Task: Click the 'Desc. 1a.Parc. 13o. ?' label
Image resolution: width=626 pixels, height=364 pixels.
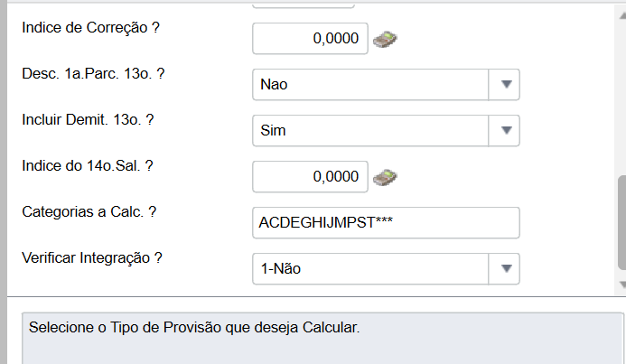Action: [93, 74]
